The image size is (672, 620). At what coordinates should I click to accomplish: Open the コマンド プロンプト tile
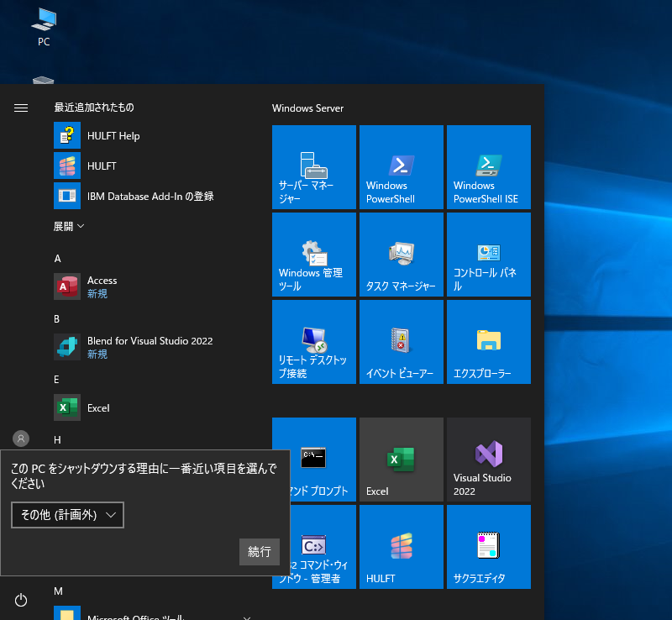point(323,460)
